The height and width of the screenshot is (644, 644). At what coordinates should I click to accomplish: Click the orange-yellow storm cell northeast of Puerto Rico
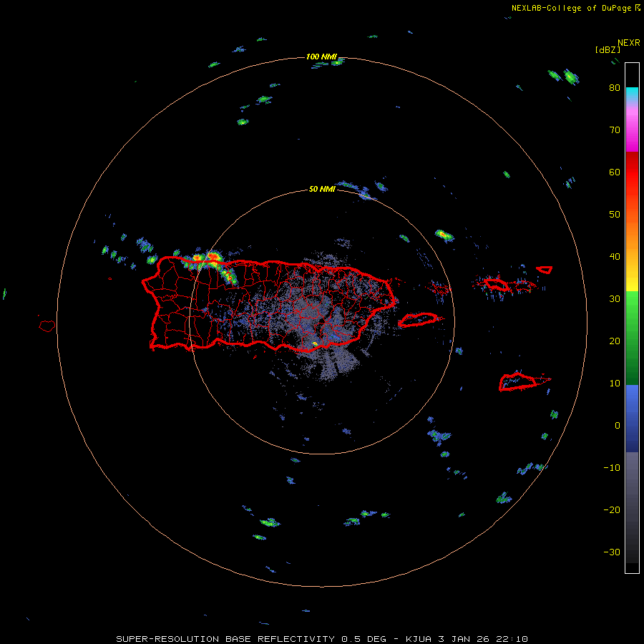444,235
